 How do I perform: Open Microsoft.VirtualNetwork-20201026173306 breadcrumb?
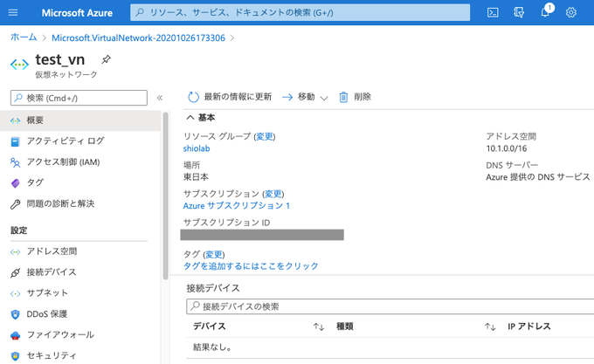[138, 38]
